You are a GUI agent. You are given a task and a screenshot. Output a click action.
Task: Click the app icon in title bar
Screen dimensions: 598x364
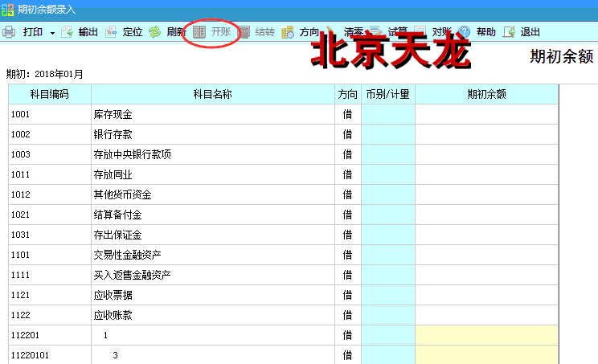click(x=7, y=10)
